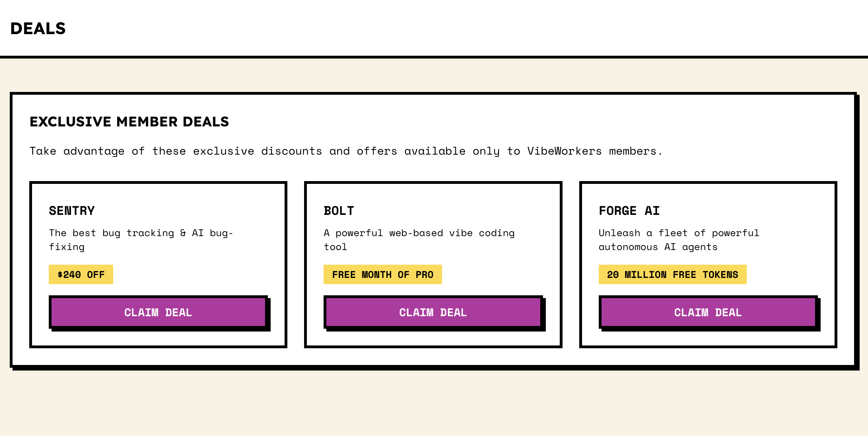Claim the Sentry deal
This screenshot has height=436, width=868.
158,312
